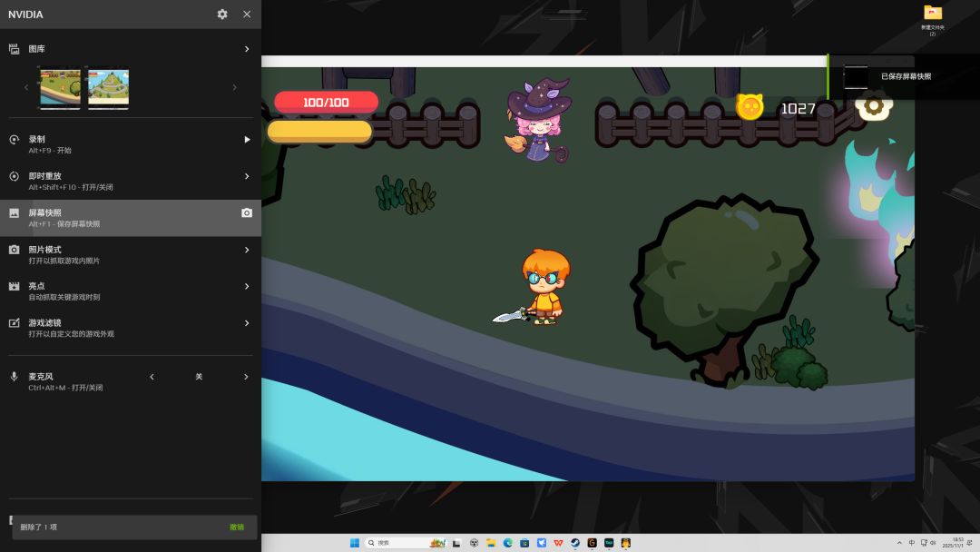980x552 pixels.
Task: Open the mountain path gallery thumbnail
Action: coord(108,87)
